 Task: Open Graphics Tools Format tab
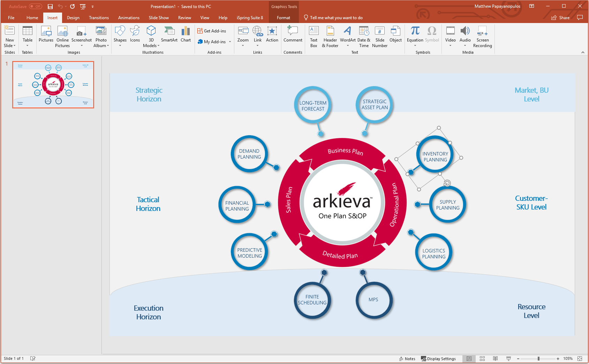(x=284, y=17)
